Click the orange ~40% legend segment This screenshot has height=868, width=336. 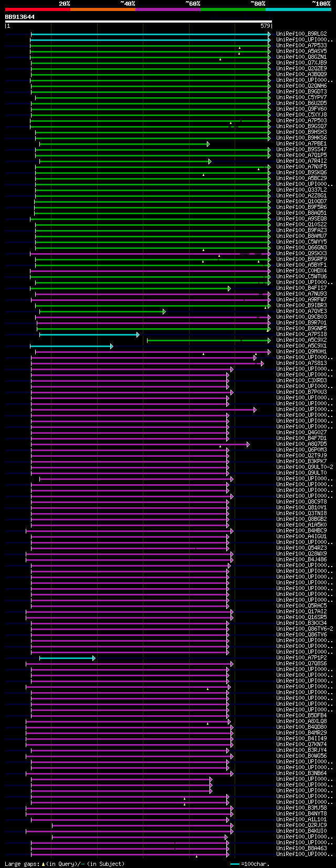(x=102, y=9)
